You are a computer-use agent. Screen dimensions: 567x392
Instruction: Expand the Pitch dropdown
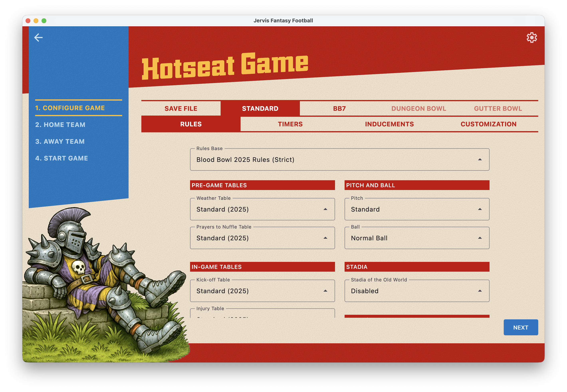click(417, 209)
